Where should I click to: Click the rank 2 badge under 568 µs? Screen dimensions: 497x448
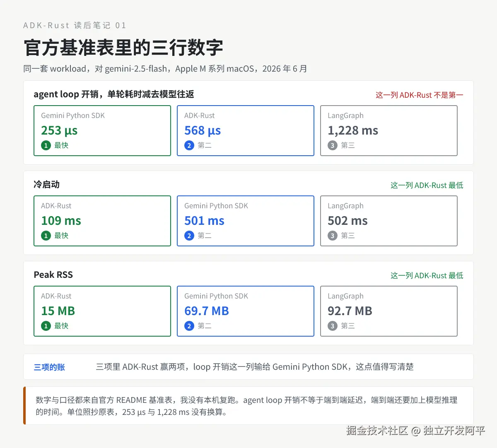[x=189, y=145]
